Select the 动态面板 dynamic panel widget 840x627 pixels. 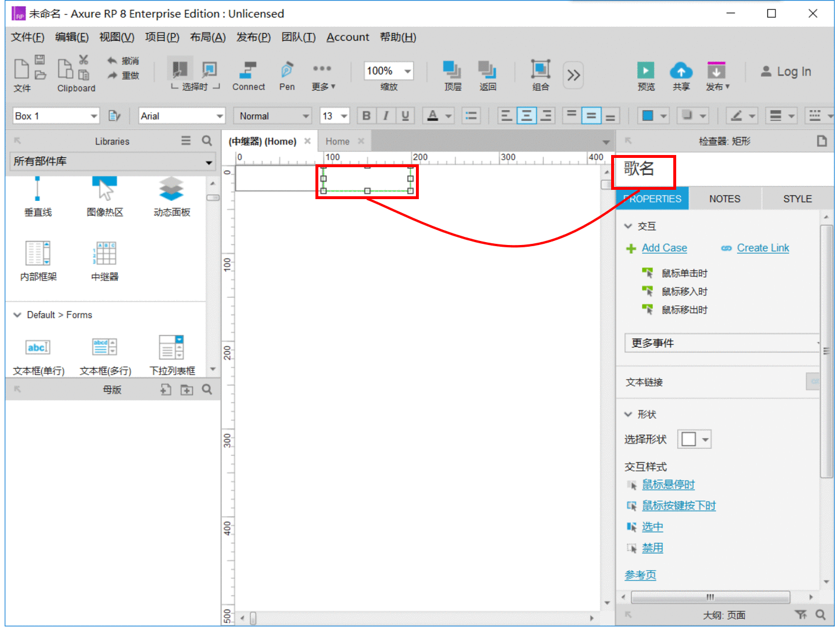171,197
